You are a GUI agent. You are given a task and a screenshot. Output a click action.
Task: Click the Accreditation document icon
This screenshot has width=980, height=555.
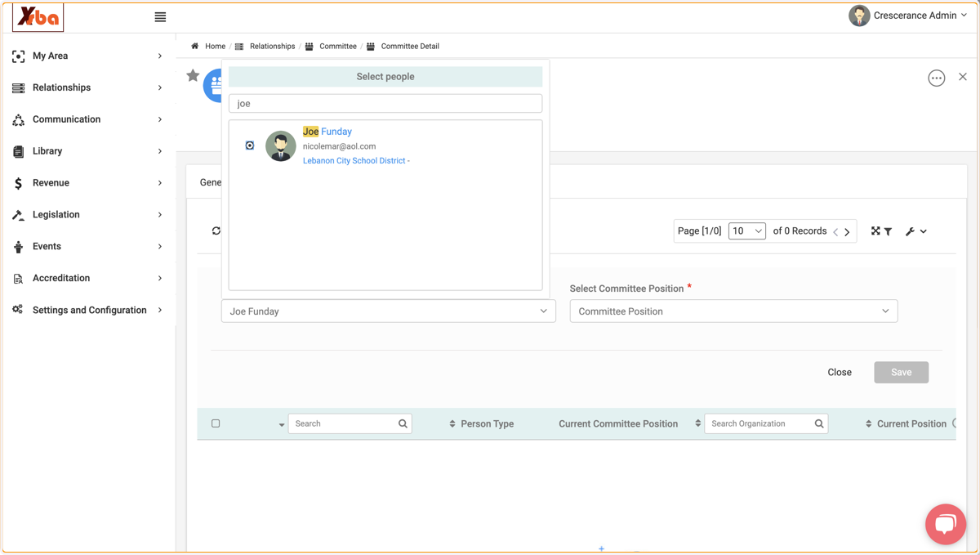(x=18, y=279)
